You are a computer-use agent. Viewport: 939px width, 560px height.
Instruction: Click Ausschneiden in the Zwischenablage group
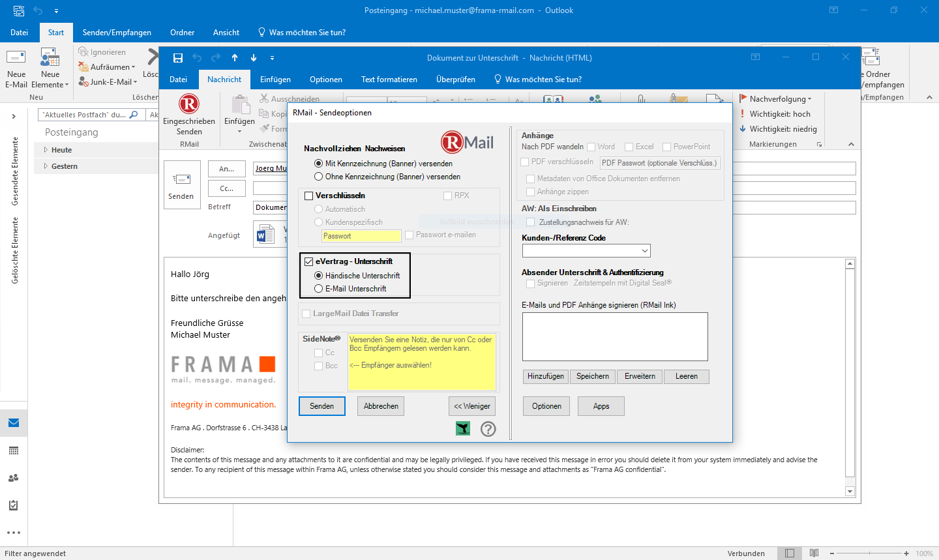290,99
